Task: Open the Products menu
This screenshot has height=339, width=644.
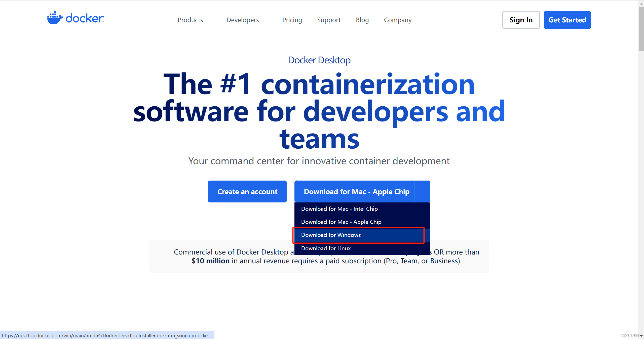Action: 190,20
